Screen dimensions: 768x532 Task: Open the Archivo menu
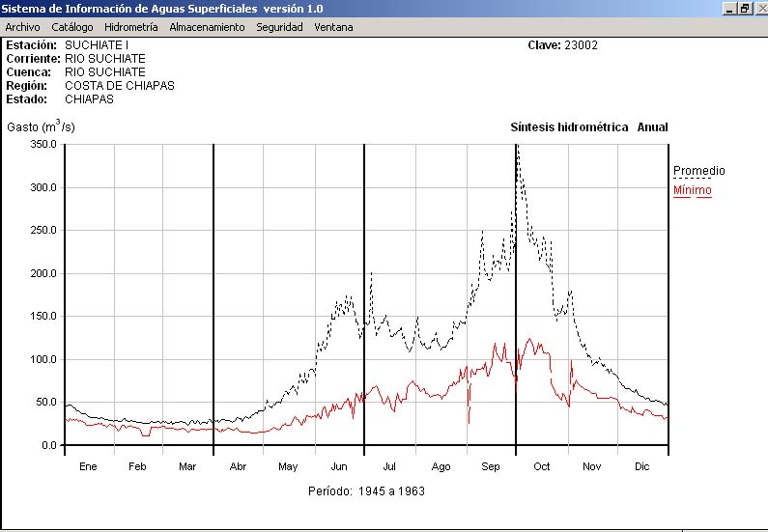22,27
